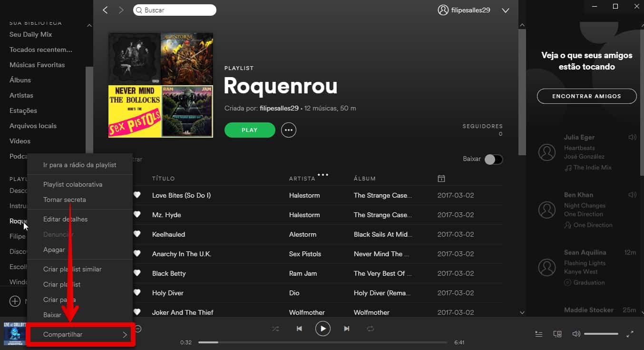Toggle the heart for Holy Diver
This screenshot has height=350, width=644.
(x=137, y=293)
